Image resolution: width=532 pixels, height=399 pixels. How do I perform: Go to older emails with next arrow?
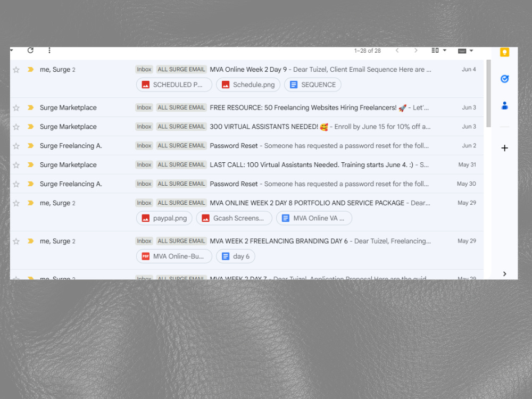coord(415,51)
